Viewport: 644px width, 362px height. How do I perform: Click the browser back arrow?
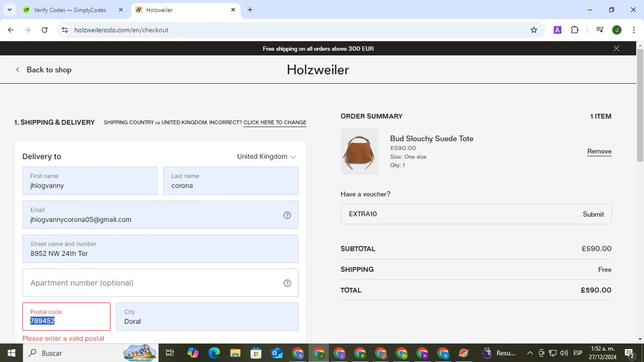click(x=11, y=30)
